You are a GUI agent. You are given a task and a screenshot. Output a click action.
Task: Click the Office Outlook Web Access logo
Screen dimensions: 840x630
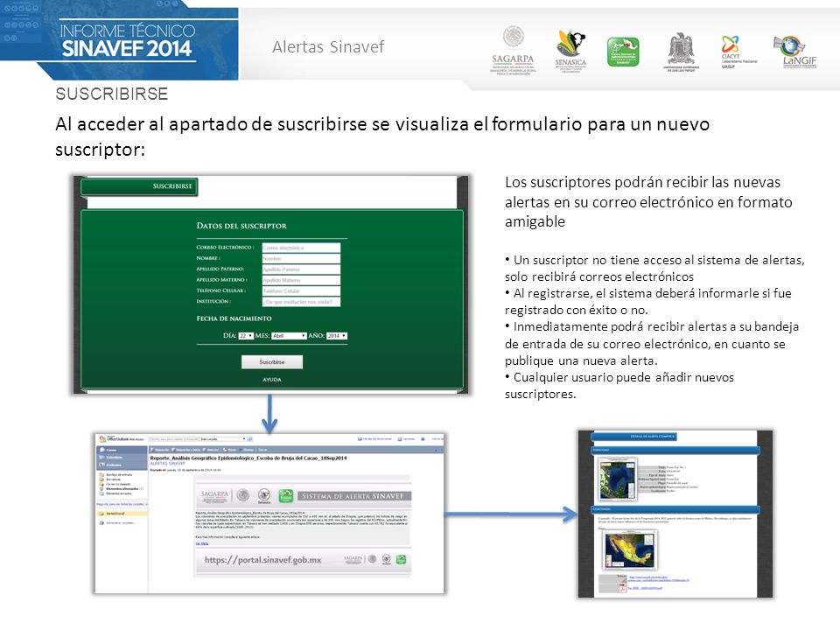click(x=121, y=438)
